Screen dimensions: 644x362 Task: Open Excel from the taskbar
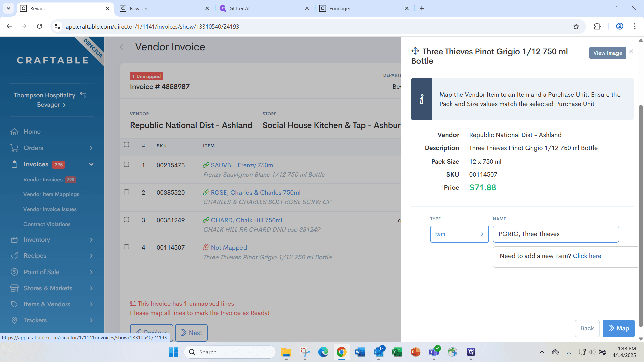[x=397, y=352]
